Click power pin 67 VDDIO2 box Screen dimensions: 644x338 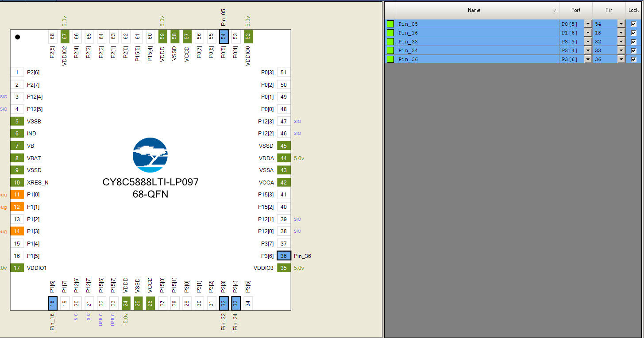(65, 36)
